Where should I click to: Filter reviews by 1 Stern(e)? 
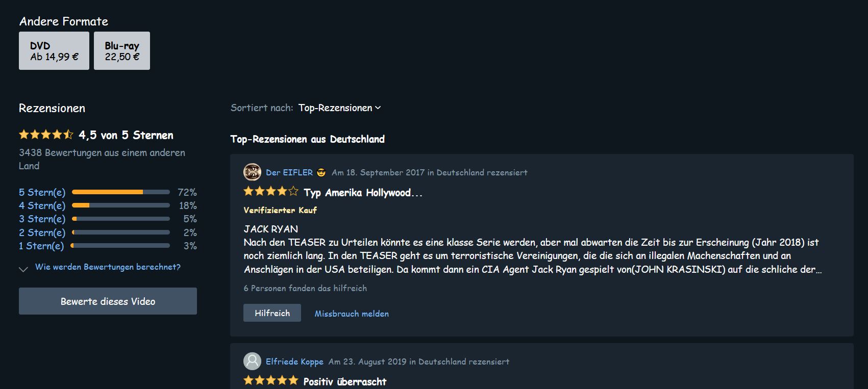[108, 246]
